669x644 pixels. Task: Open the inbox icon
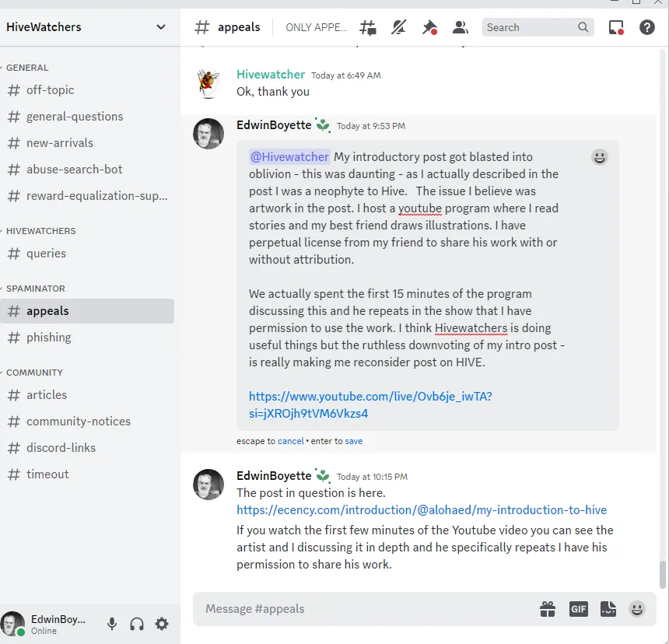[x=616, y=27]
